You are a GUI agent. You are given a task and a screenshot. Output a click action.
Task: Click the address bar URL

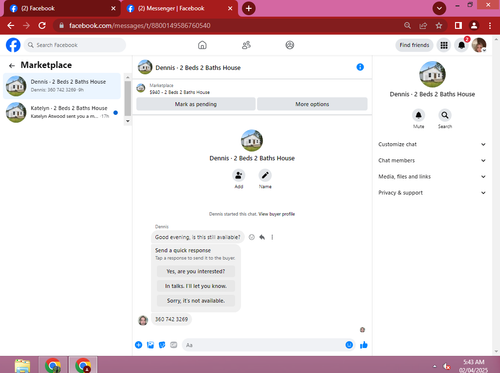[140, 25]
